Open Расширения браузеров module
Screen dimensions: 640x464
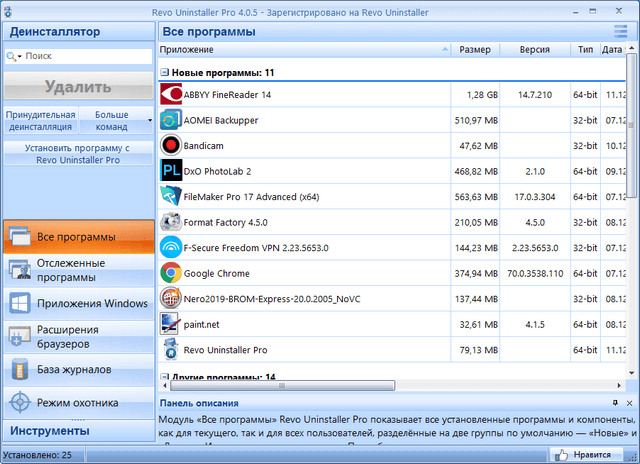point(79,337)
